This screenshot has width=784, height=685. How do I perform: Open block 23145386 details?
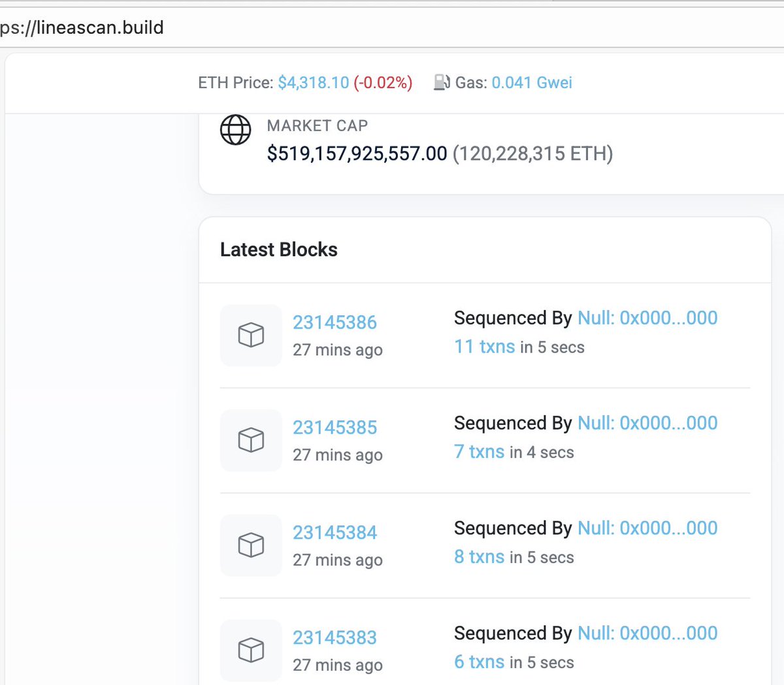pos(335,322)
